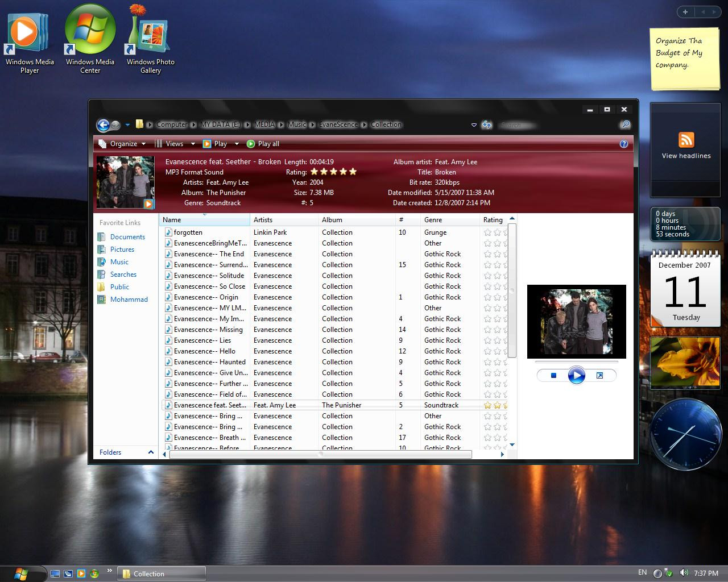The image size is (728, 582).
Task: Show hidden quick launch items chevron
Action: click(109, 571)
